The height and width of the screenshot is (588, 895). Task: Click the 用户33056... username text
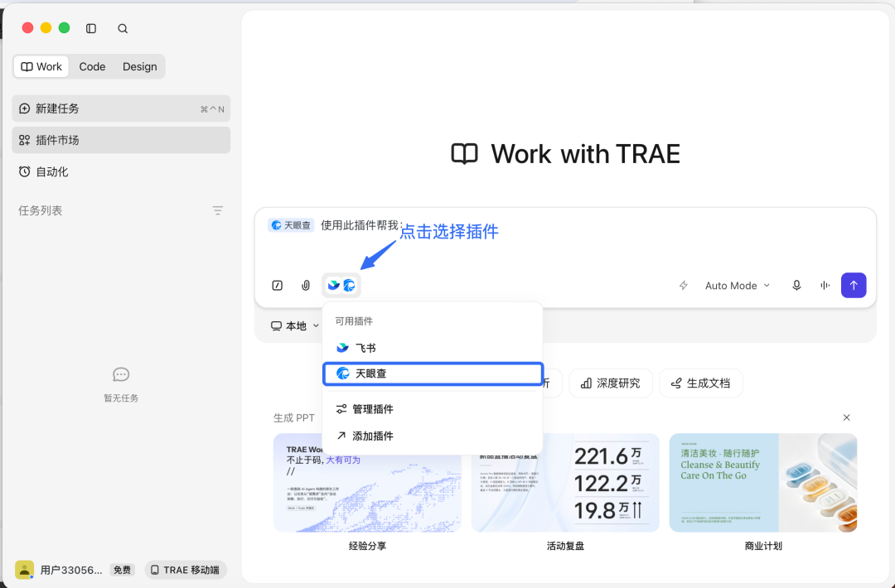pyautogui.click(x=71, y=570)
